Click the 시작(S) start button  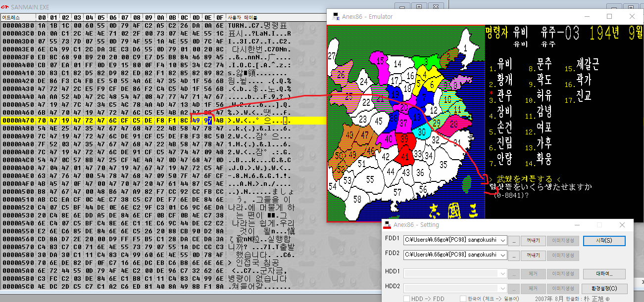click(x=604, y=241)
